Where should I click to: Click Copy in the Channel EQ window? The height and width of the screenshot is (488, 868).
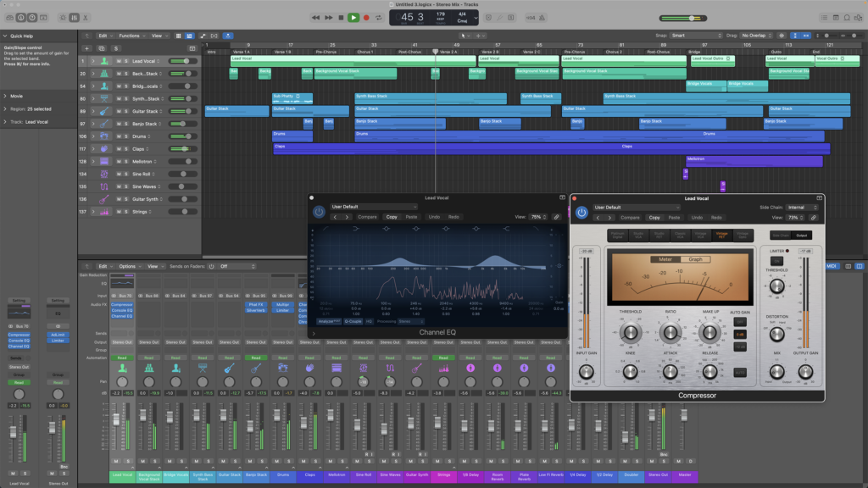pyautogui.click(x=392, y=217)
